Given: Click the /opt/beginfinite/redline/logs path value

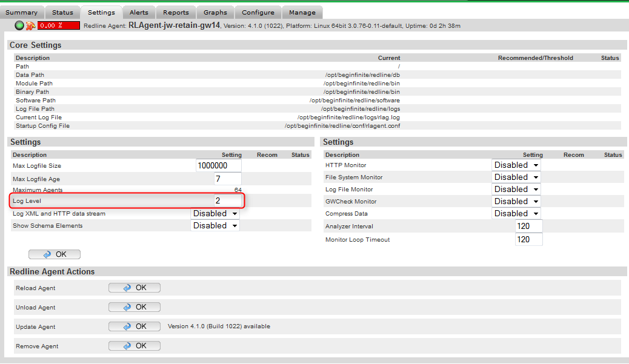Looking at the screenshot, I should [x=360, y=109].
